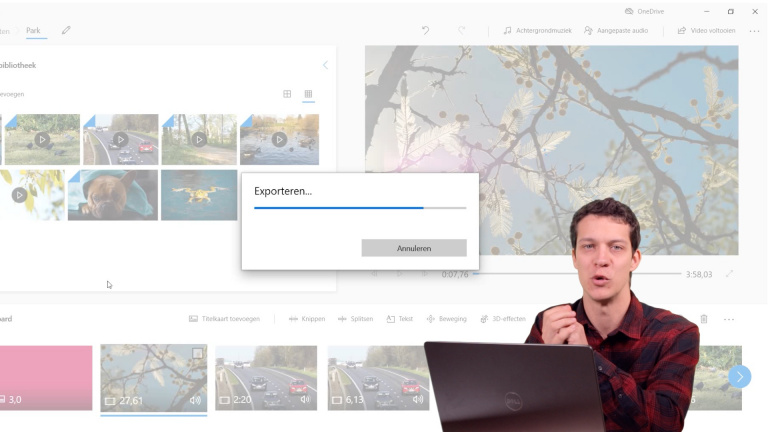Click the Beweging motion tool
The width and height of the screenshot is (768, 432).
(x=446, y=319)
